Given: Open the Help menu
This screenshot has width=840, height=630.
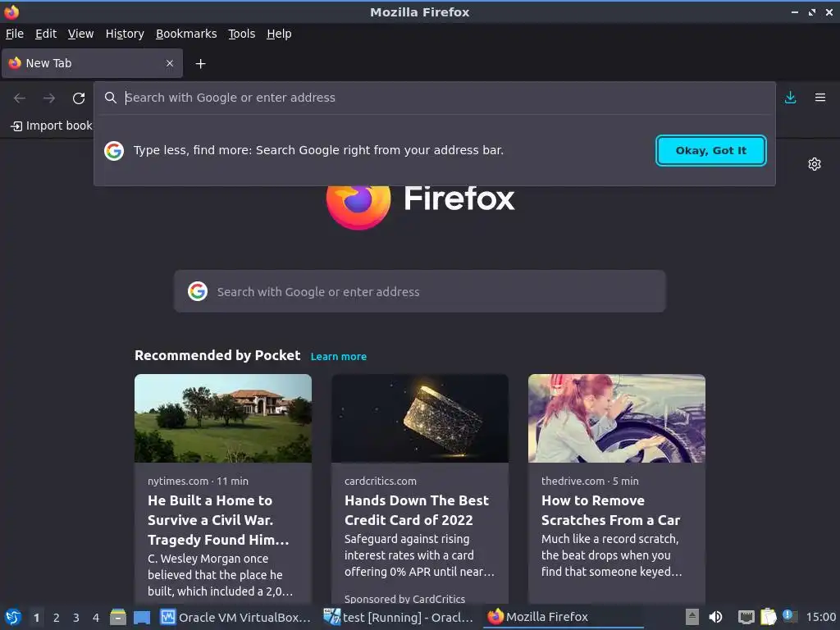Looking at the screenshot, I should click(279, 34).
